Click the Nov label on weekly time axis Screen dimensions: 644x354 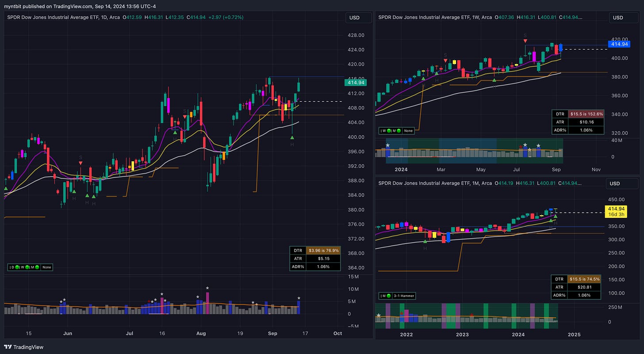pos(596,169)
